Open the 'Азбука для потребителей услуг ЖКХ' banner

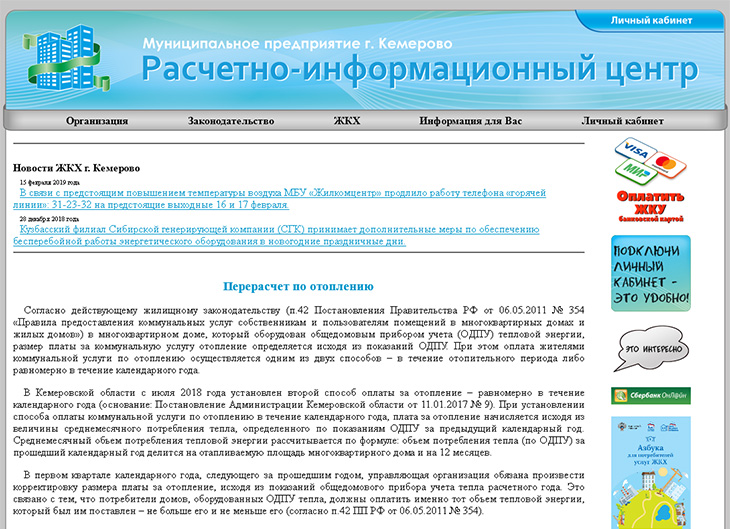click(x=651, y=473)
